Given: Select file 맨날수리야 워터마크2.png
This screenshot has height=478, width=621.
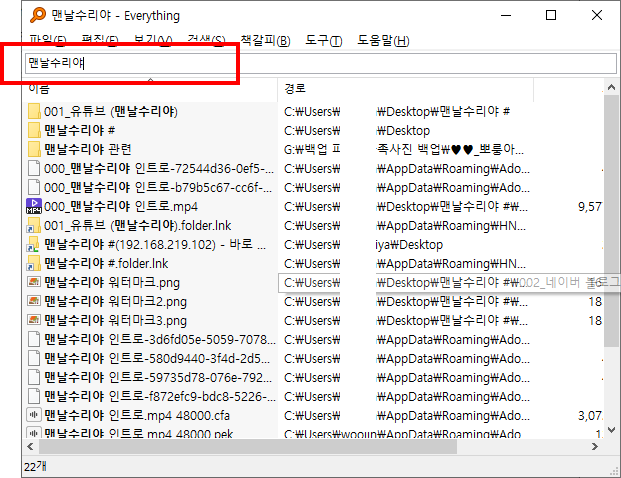Looking at the screenshot, I should coord(115,301).
